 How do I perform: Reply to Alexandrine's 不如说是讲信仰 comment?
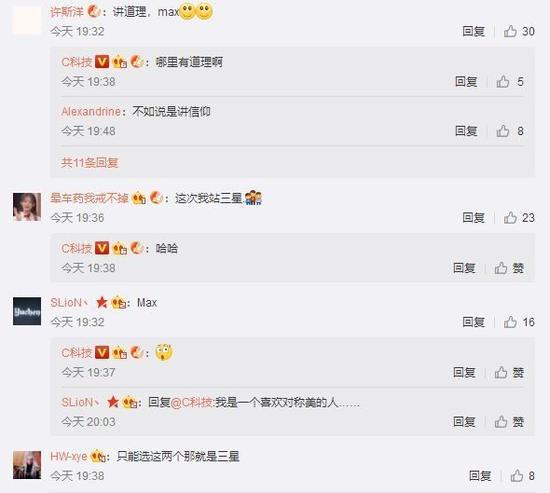click(x=466, y=131)
